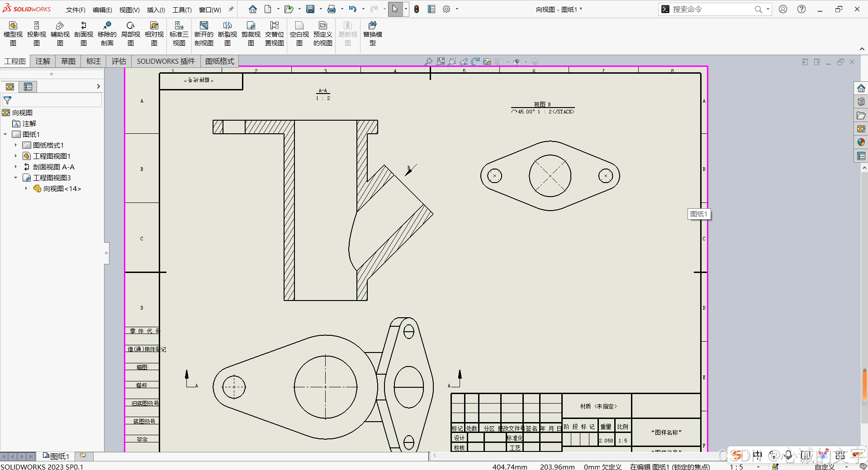Click the Predefined View tool (预定义的视图)

click(323, 34)
